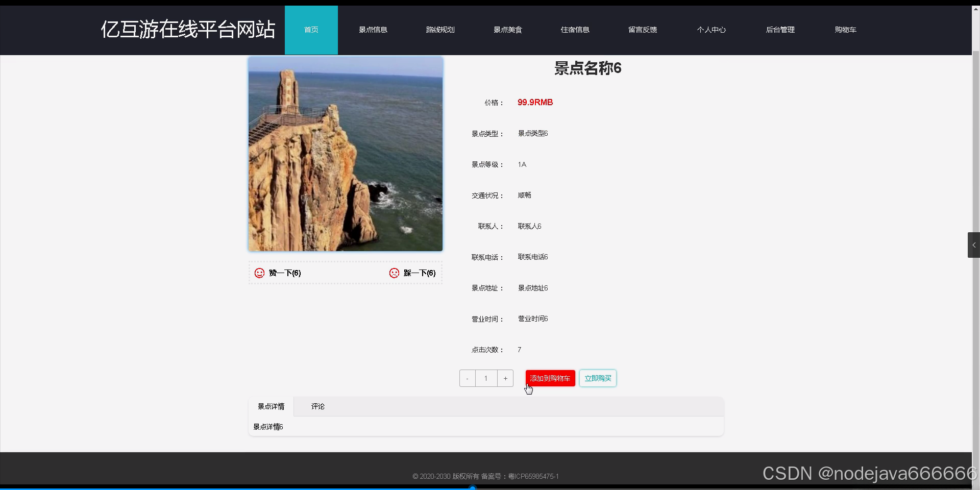
Task: Click the frown icon beside 踩一下(6)
Action: [x=394, y=273]
